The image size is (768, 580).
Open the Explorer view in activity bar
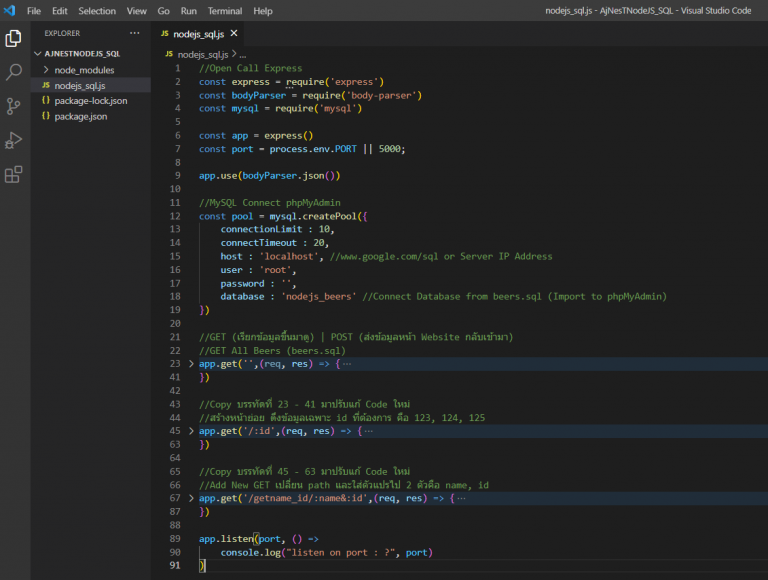click(14, 39)
